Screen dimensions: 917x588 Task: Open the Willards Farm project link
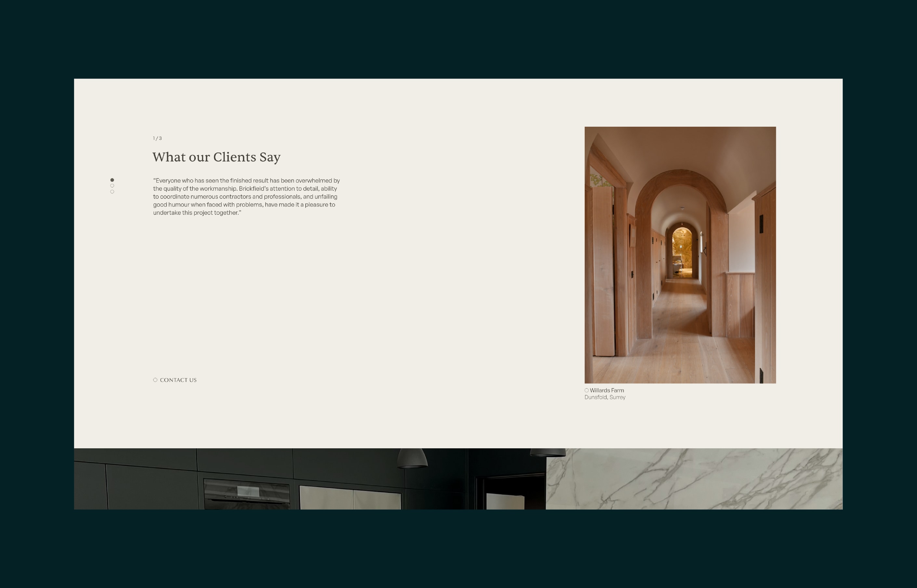point(607,390)
